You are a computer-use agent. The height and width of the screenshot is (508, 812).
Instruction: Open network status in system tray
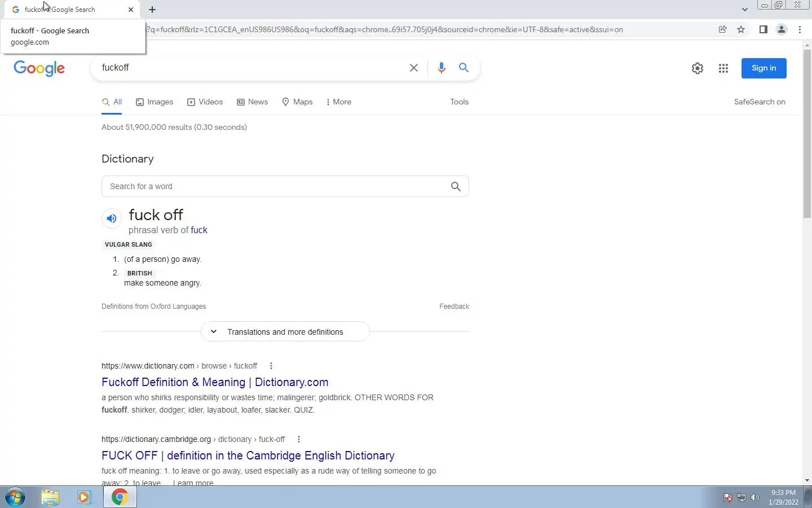tap(742, 498)
